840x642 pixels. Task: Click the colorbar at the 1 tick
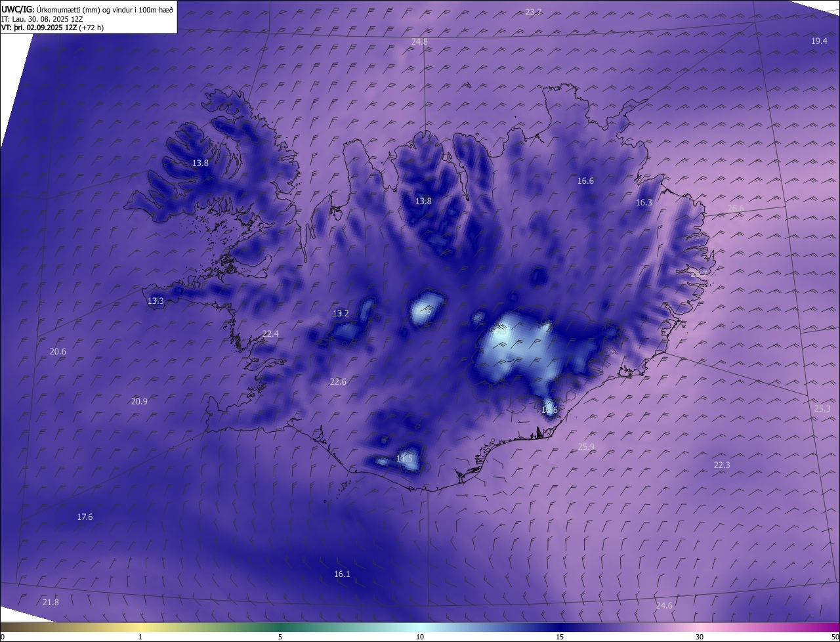click(x=140, y=637)
